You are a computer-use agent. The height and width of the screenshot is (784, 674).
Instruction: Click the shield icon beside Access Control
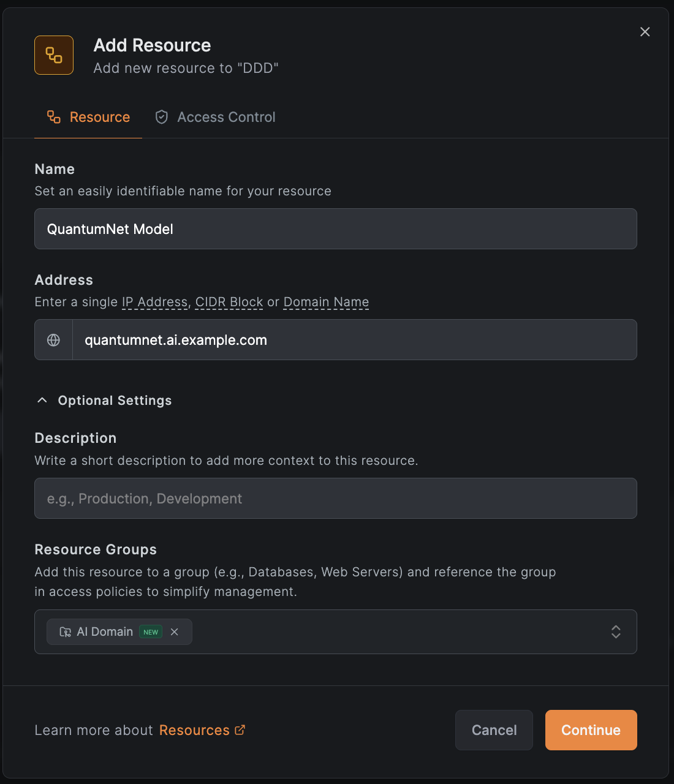[161, 116]
